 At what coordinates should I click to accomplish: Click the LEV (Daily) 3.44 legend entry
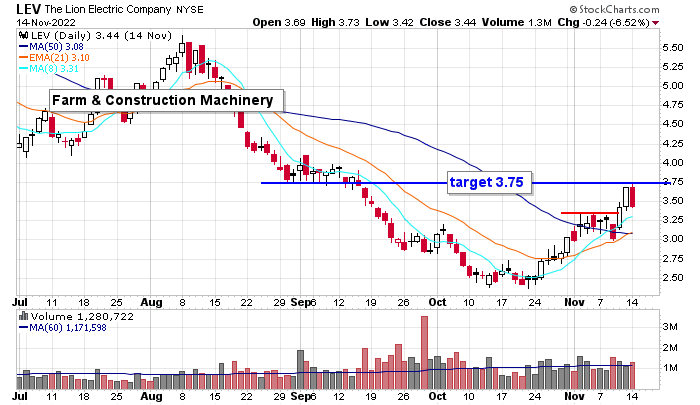(101, 36)
